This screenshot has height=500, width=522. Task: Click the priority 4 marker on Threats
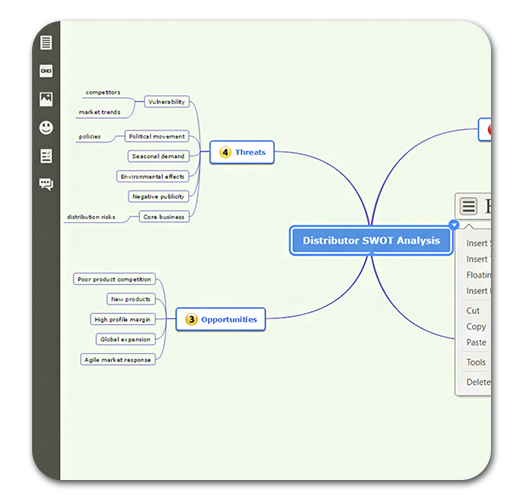coord(225,152)
